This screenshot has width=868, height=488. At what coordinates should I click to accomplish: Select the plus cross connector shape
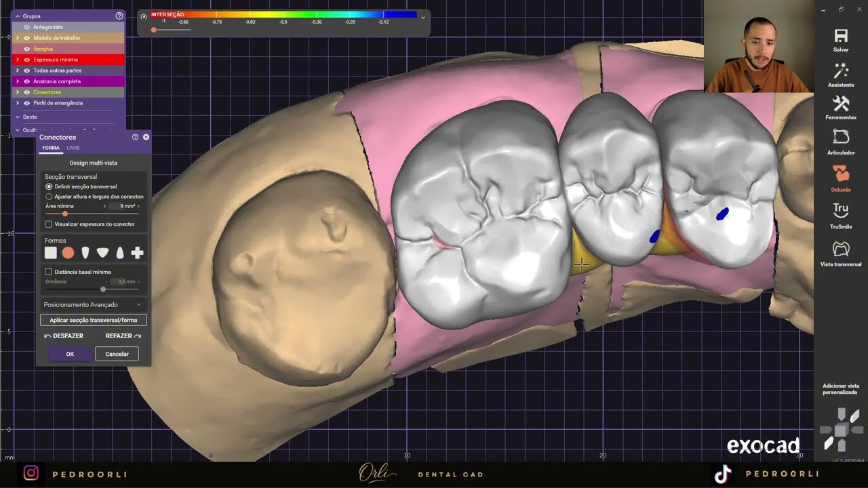pyautogui.click(x=137, y=253)
